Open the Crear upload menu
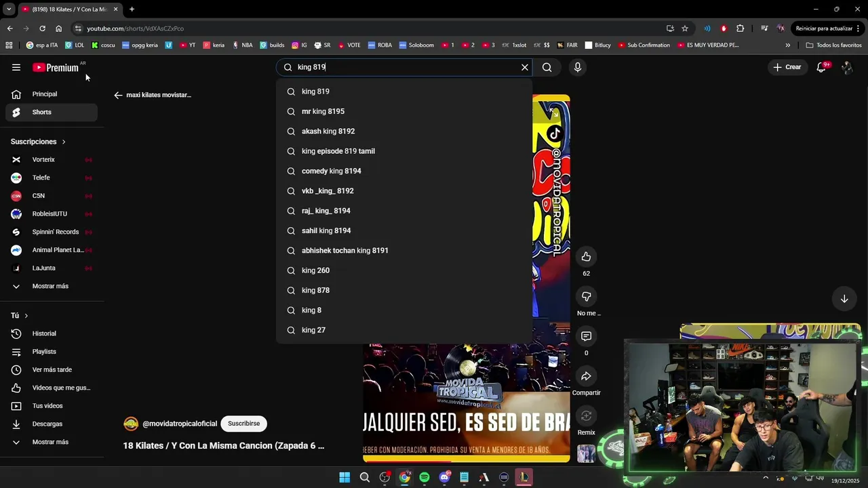The height and width of the screenshot is (488, 868). pos(787,67)
